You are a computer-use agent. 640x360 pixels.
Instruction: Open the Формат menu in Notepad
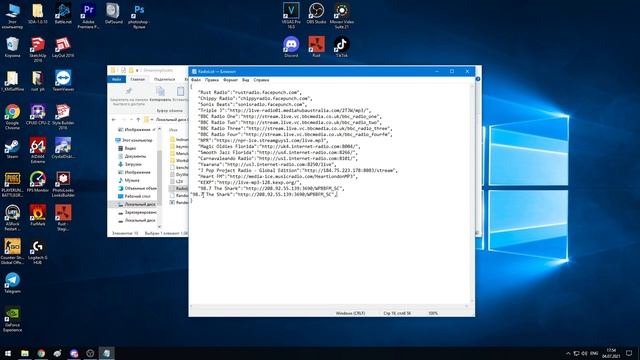point(231,80)
